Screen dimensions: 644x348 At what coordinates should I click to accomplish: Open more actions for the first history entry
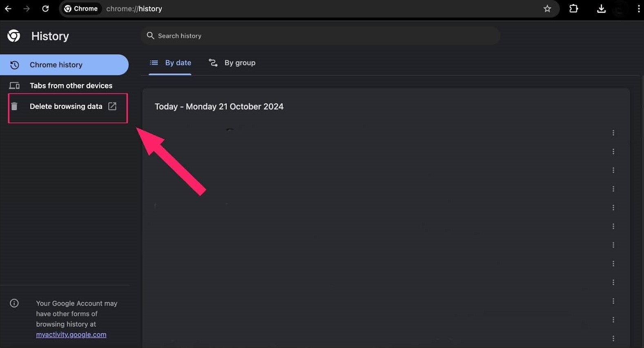point(613,133)
